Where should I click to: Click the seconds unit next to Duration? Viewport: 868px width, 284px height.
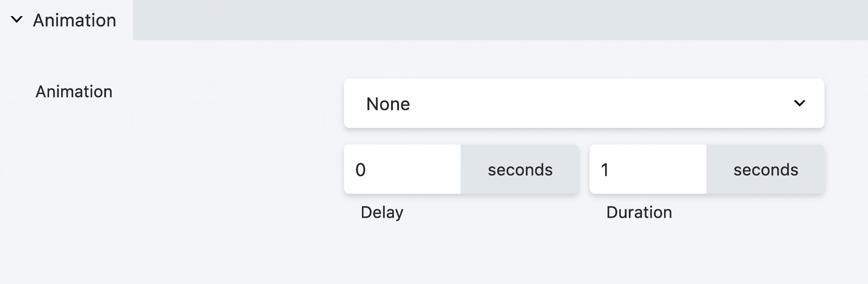pos(766,169)
